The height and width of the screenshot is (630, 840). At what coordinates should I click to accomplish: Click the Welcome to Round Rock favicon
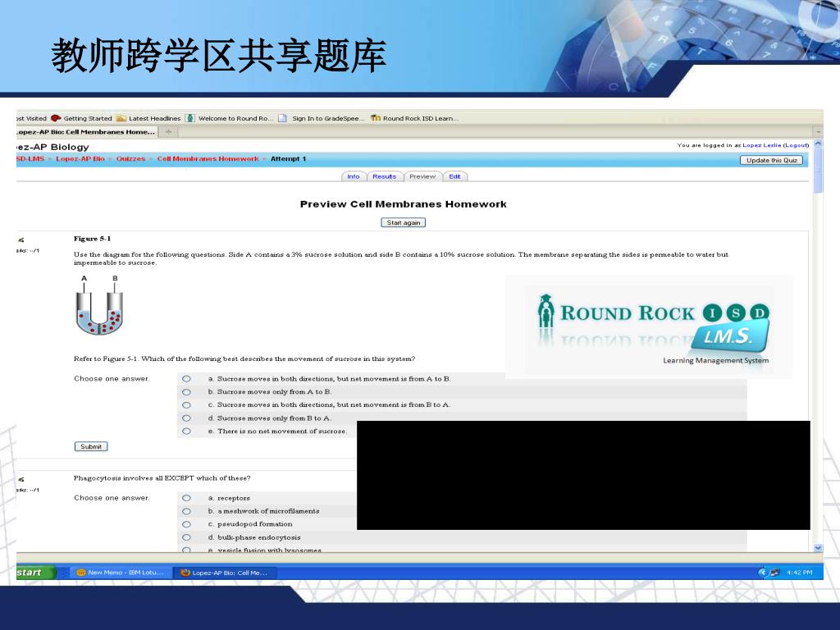coord(190,118)
